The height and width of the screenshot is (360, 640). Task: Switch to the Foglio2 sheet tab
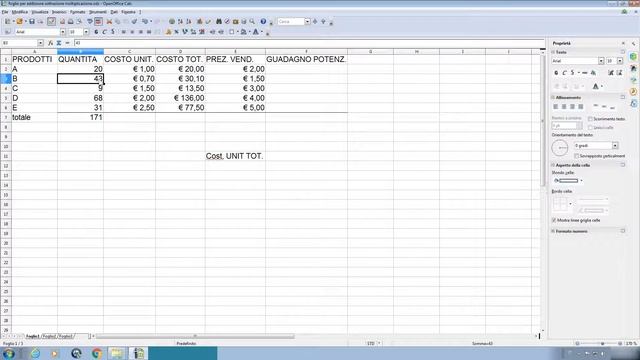(49, 336)
